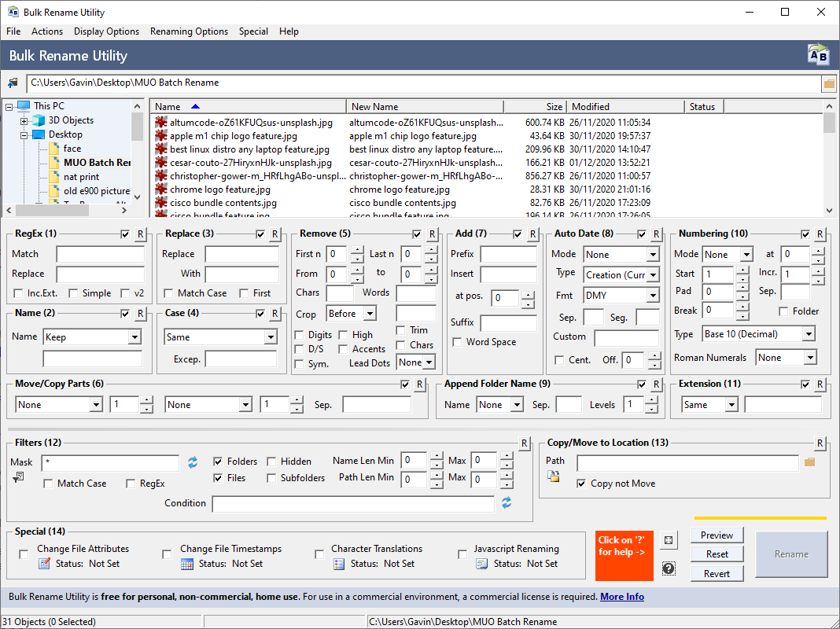Viewport: 840px width, 629px height.
Task: Open the Display Options menu
Action: tap(106, 31)
